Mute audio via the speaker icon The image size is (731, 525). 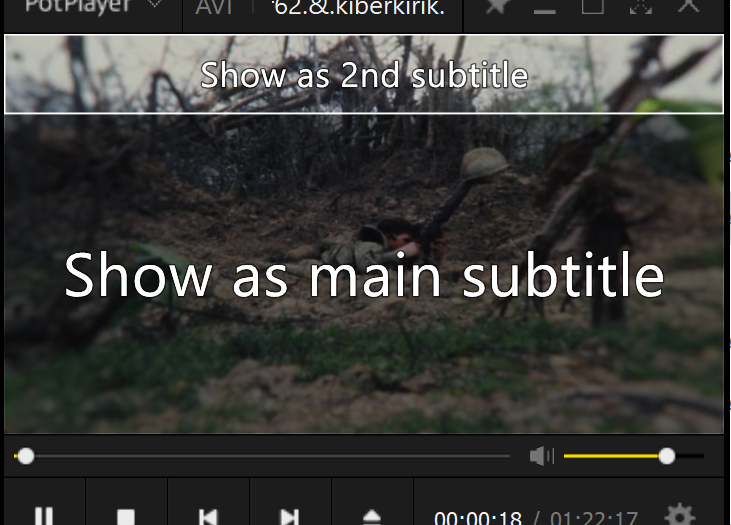pos(542,456)
